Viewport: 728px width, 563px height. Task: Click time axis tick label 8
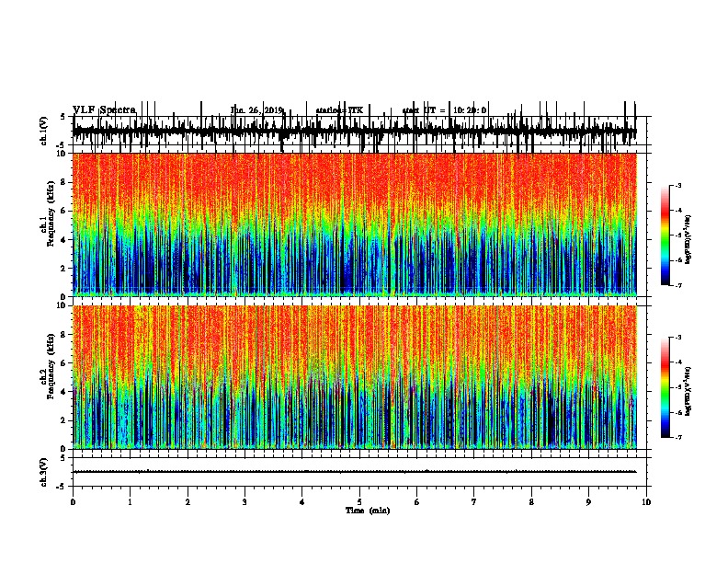click(x=531, y=502)
